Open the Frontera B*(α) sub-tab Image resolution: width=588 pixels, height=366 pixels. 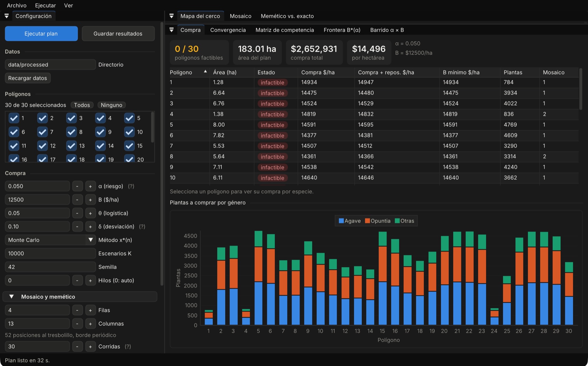[342, 30]
